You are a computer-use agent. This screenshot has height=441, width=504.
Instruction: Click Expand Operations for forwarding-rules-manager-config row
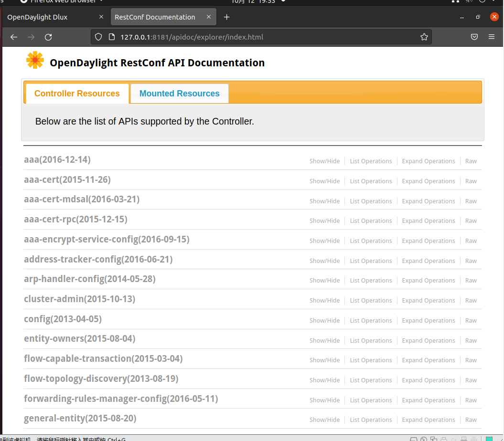point(429,400)
